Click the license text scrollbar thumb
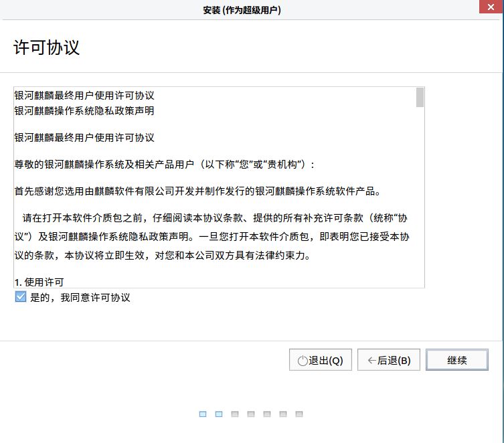The width and height of the screenshot is (504, 443). [420, 97]
